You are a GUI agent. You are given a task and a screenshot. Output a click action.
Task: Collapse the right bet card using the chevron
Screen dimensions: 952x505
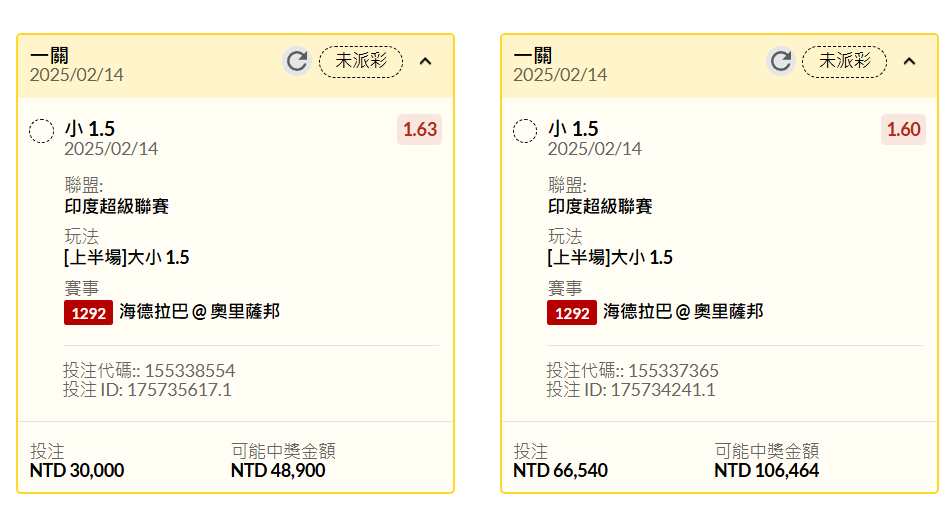click(910, 61)
